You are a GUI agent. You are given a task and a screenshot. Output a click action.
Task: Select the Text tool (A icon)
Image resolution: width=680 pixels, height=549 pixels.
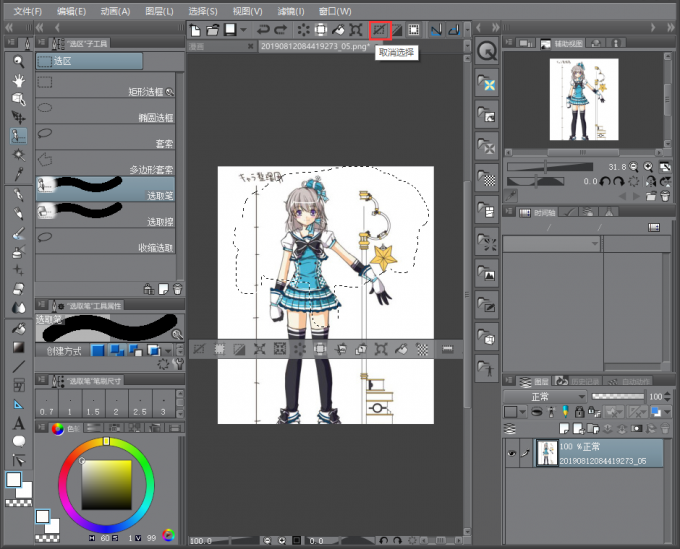[x=18, y=423]
